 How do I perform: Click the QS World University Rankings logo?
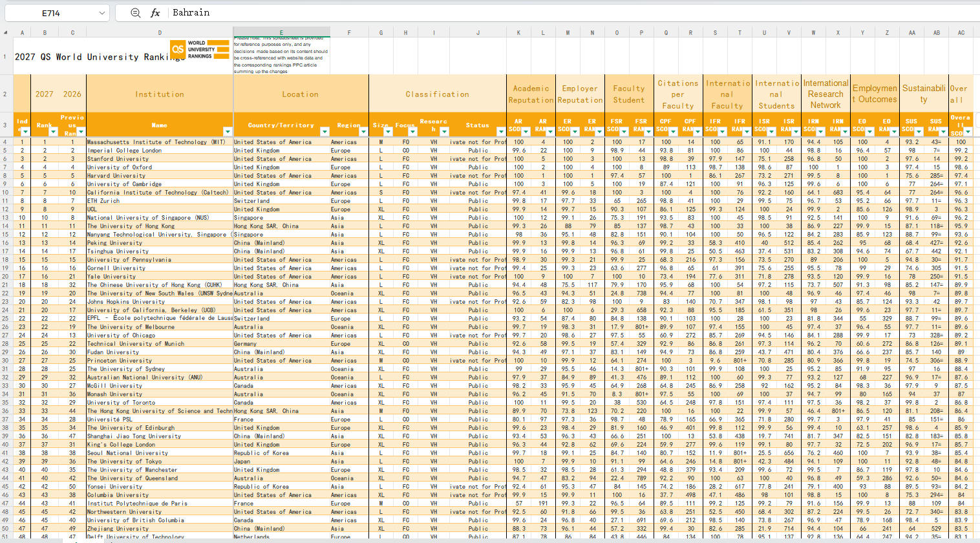[x=200, y=50]
